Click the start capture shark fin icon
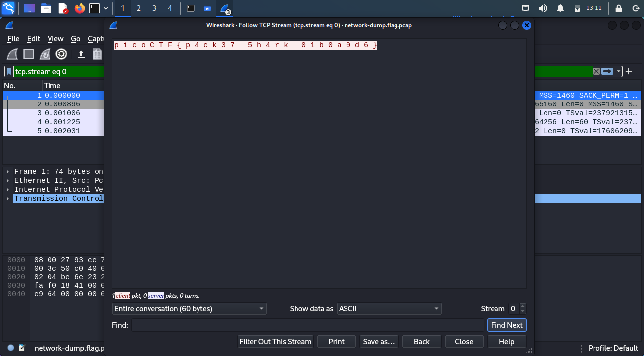Screen dimensions: 644x356 12,54
